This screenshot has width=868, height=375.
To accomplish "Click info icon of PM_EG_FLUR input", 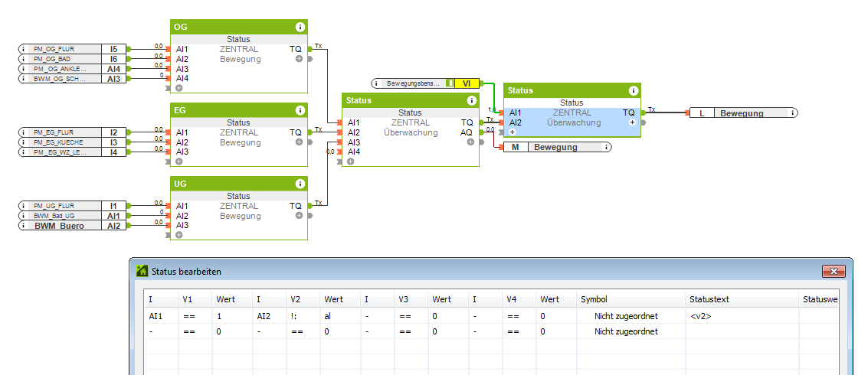I will pos(23,132).
